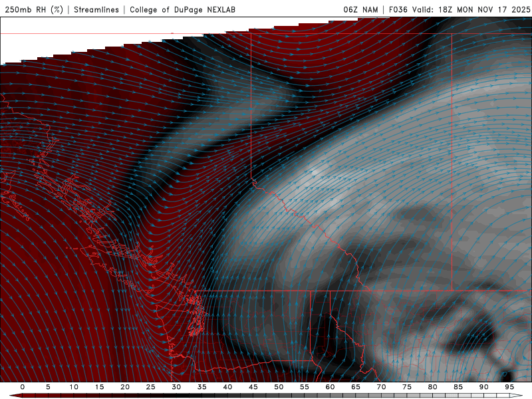
Task: Click "College of DuPage NEXLAB" header text
Action: [182, 9]
